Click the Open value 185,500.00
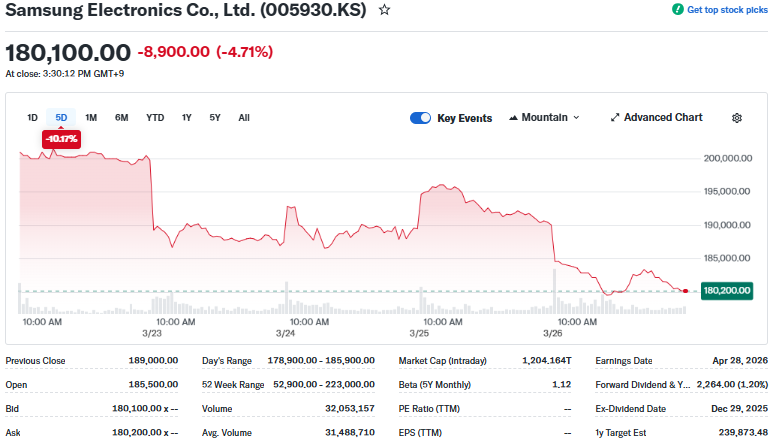The height and width of the screenshot is (446, 781). [x=153, y=384]
